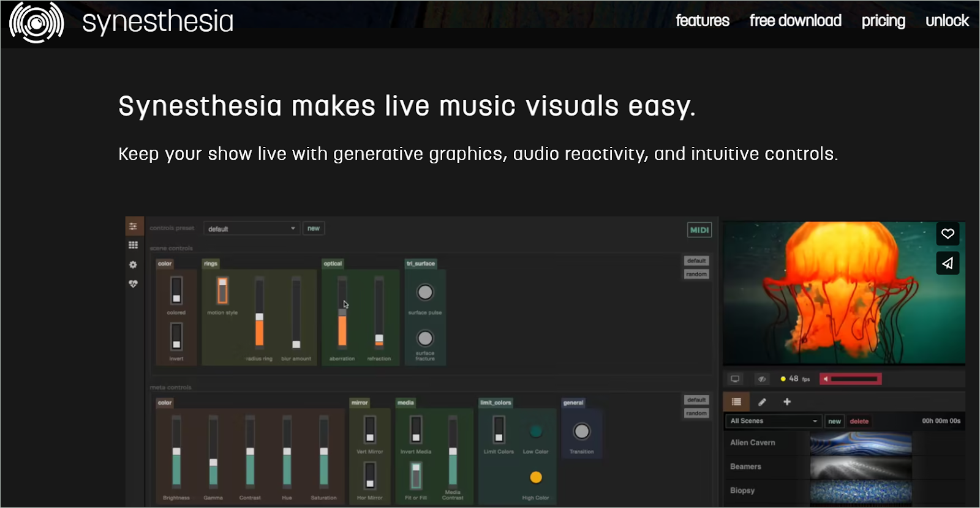Viewport: 980px width, 508px height.
Task: Open the pencil edit tab
Action: [x=762, y=402]
